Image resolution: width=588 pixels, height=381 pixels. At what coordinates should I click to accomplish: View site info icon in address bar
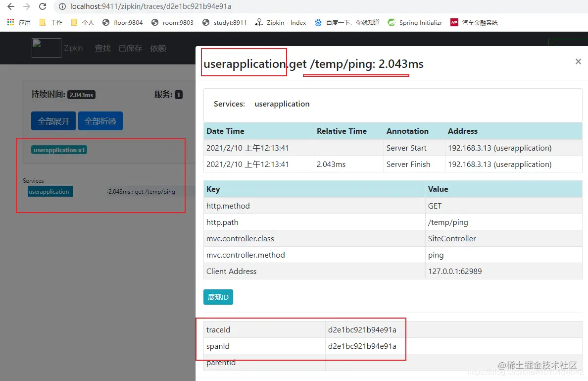63,6
